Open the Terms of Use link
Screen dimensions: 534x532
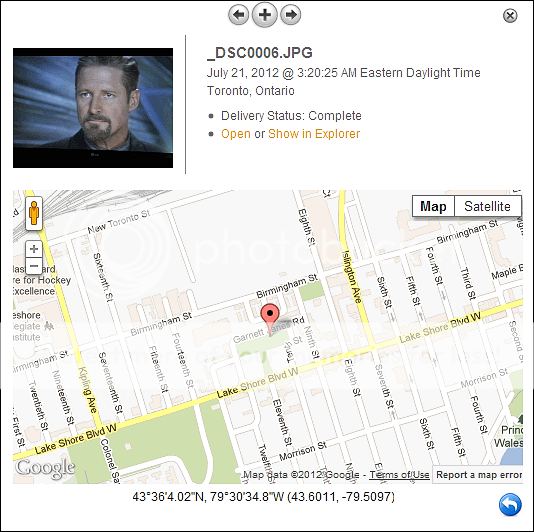(x=399, y=474)
